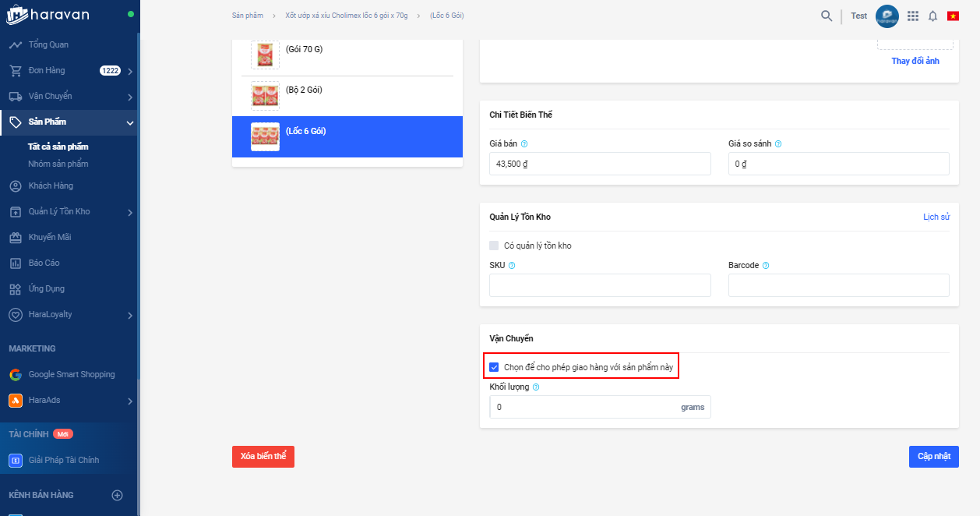Viewport: 980px width, 516px height.
Task: Open the apps grid icon
Action: tap(913, 16)
